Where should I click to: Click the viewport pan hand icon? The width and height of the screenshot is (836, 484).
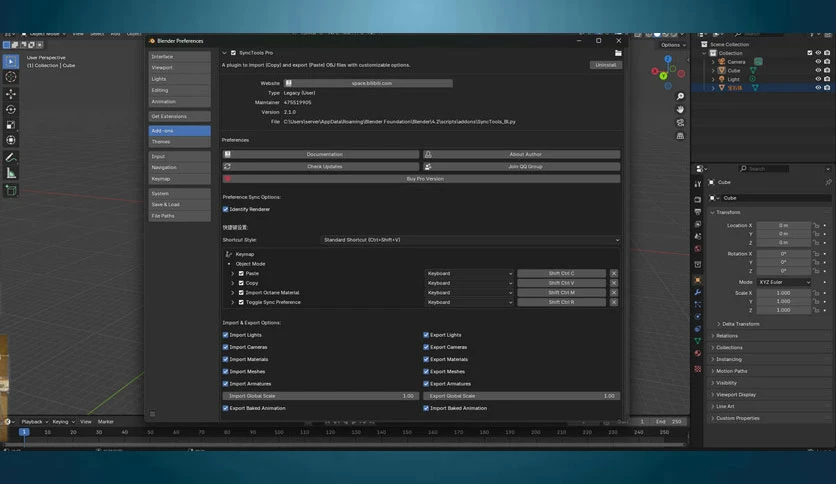tap(680, 109)
